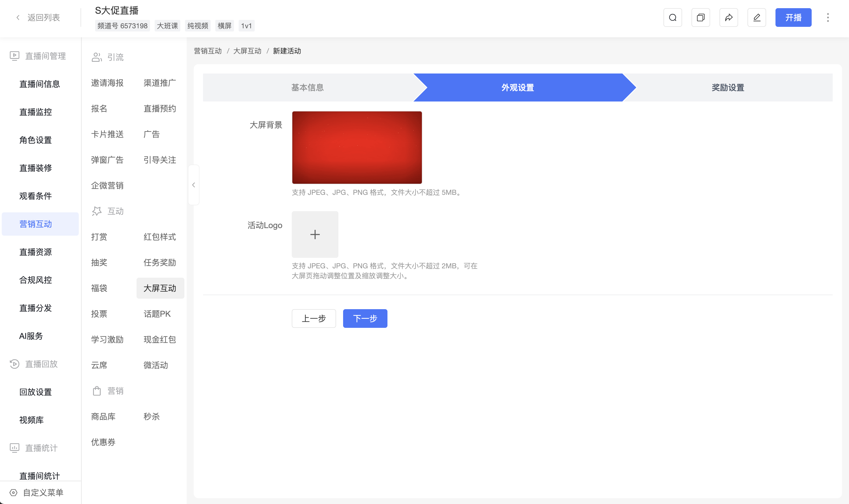Click the 直播统计 section icon
849x504 pixels.
click(x=14, y=448)
